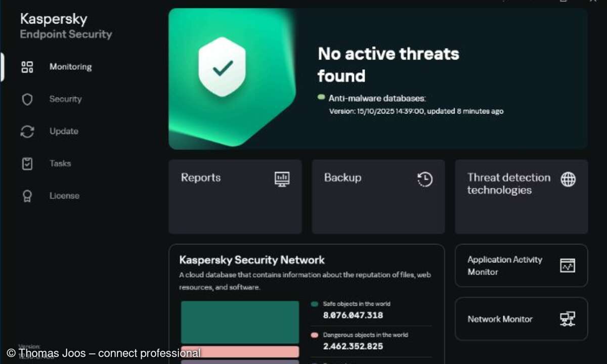Select the Update refresh icon
The height and width of the screenshot is (364, 607).
(27, 131)
